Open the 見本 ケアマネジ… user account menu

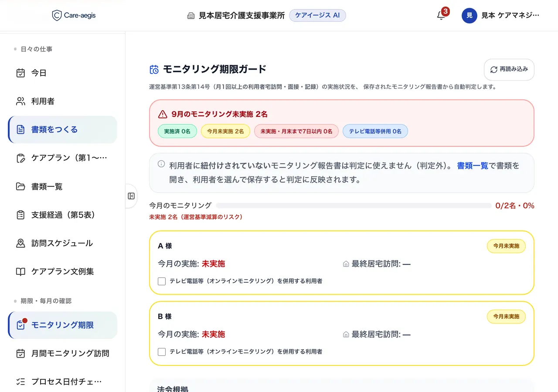[x=501, y=16]
